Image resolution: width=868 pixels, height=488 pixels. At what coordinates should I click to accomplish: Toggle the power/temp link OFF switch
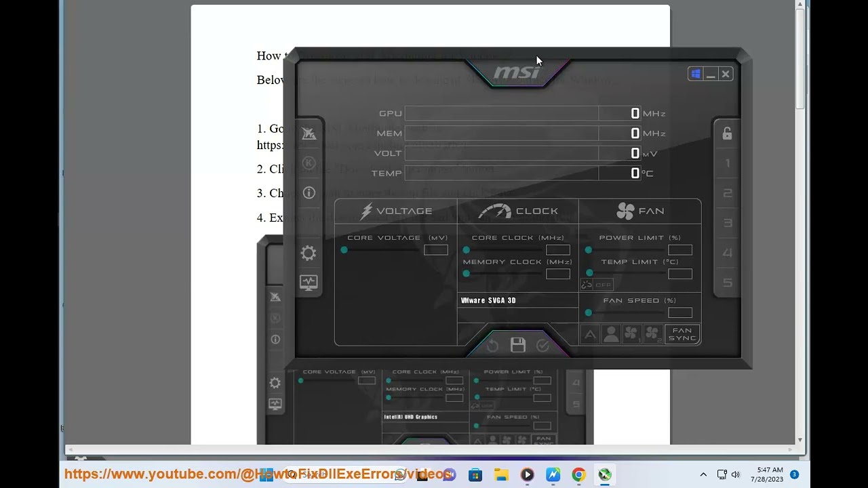(597, 285)
